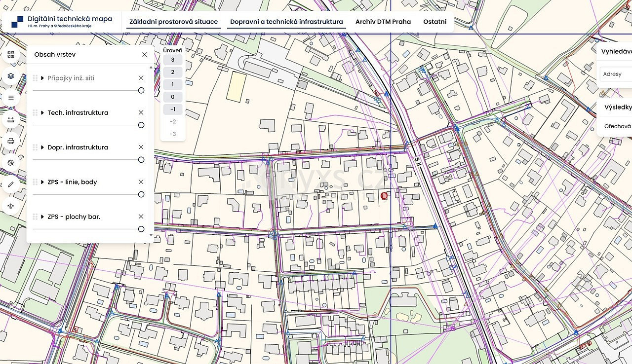Expand the ZPS - linie, body group
632x364 pixels.
[x=43, y=182]
